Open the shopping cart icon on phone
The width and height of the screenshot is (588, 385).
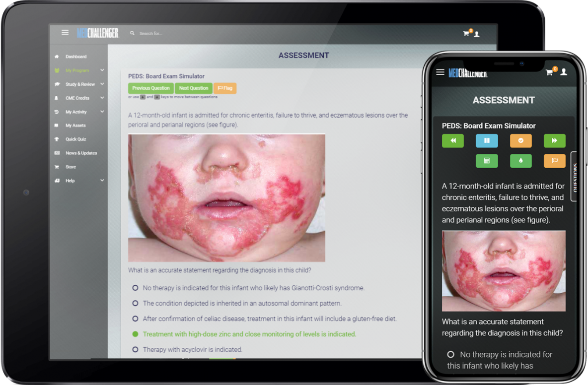[x=549, y=72]
